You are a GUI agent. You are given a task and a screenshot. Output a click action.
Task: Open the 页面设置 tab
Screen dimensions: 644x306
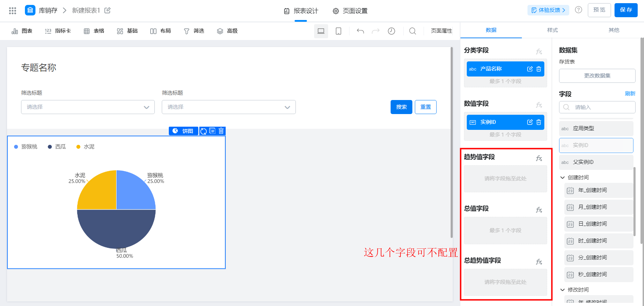[350, 11]
